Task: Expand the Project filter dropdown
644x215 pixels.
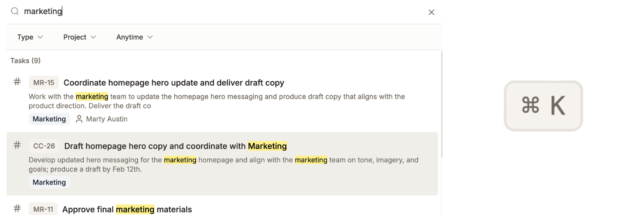Action: pos(79,37)
